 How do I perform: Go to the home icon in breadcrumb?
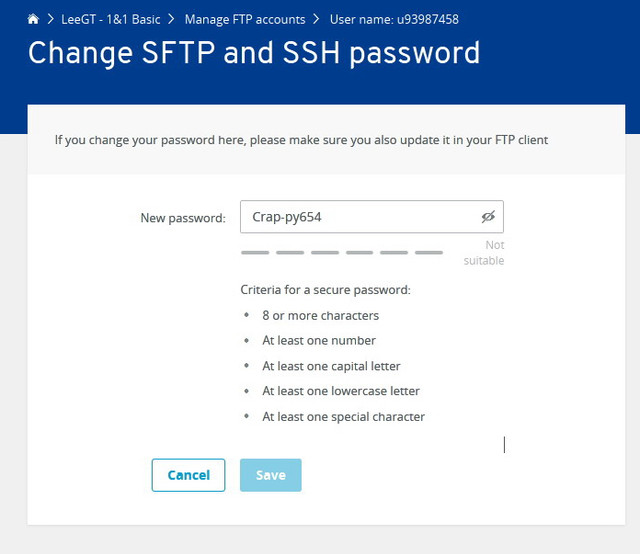[x=33, y=19]
